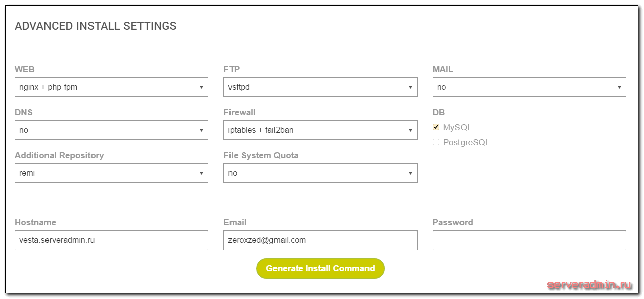Focus the Email input field
644x299 pixels.
(x=320, y=240)
